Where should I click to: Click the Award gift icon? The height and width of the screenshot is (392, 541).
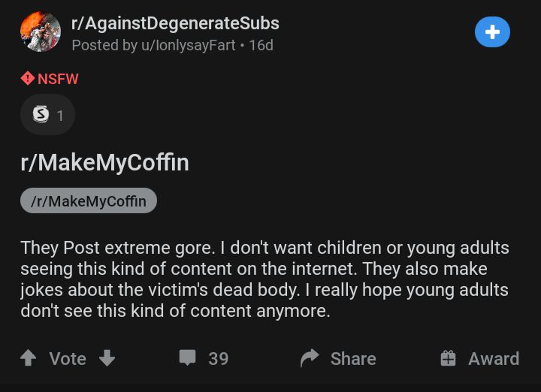coord(449,358)
